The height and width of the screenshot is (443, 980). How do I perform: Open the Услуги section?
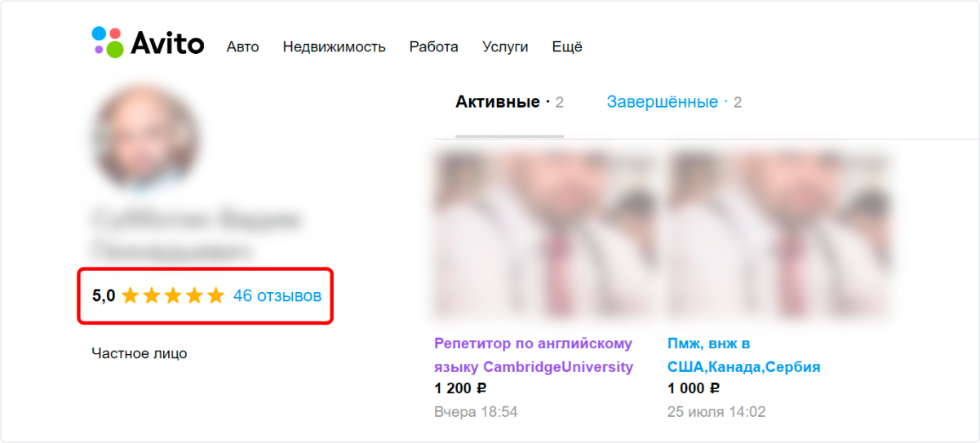click(x=505, y=47)
